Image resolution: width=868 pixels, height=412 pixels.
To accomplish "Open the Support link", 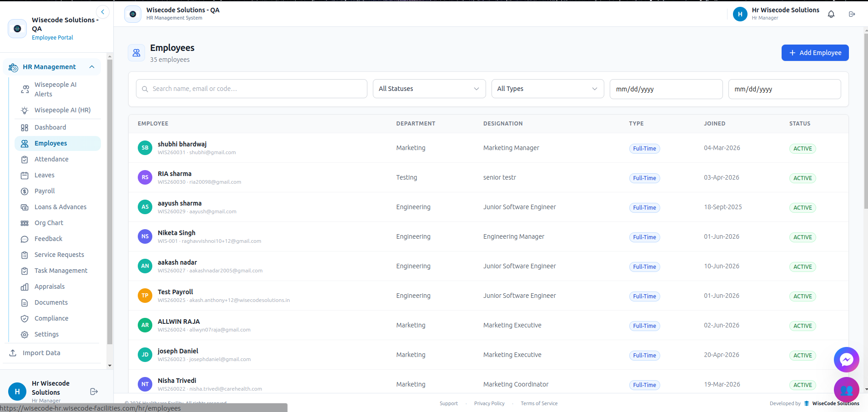I will pos(449,403).
